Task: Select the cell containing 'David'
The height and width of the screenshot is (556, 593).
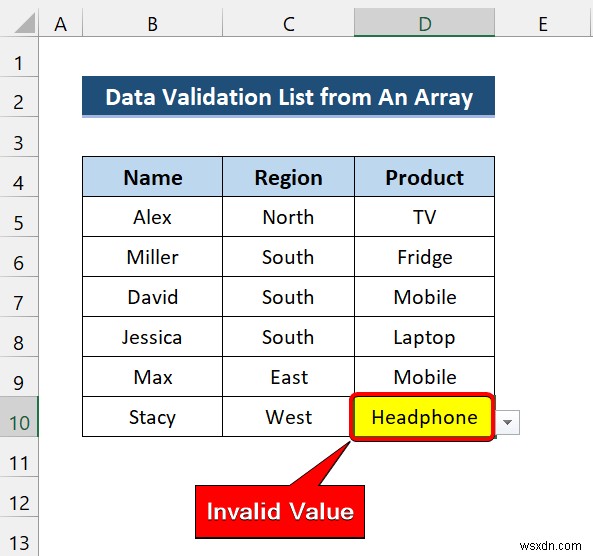Action: pyautogui.click(x=152, y=297)
